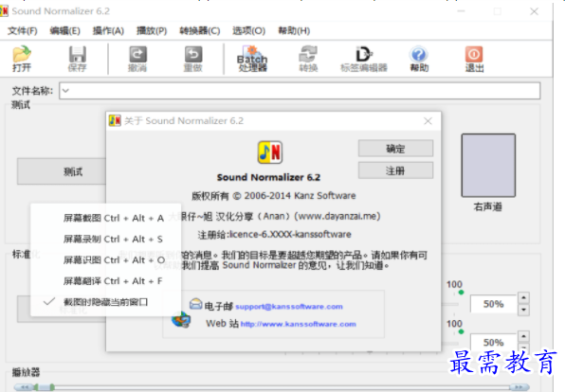
Task: Open a file with the 打开 toolbar icon
Action: tap(22, 59)
